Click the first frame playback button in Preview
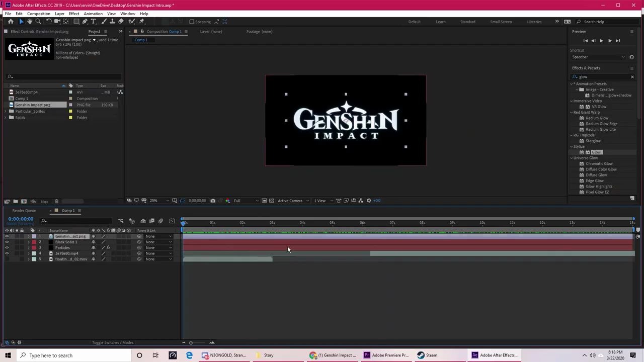Screen dimensions: 644x362 [585, 41]
